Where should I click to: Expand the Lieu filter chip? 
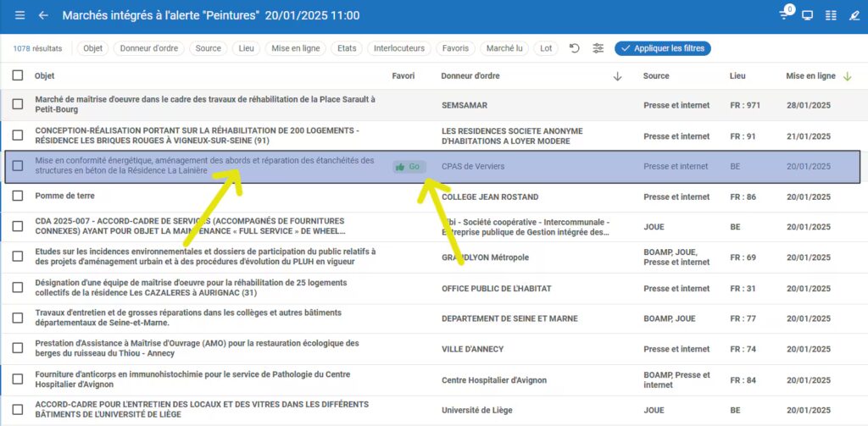tap(246, 48)
